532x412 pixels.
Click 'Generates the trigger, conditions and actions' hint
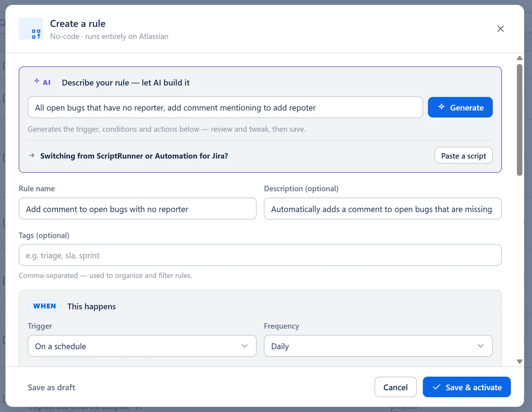click(166, 129)
